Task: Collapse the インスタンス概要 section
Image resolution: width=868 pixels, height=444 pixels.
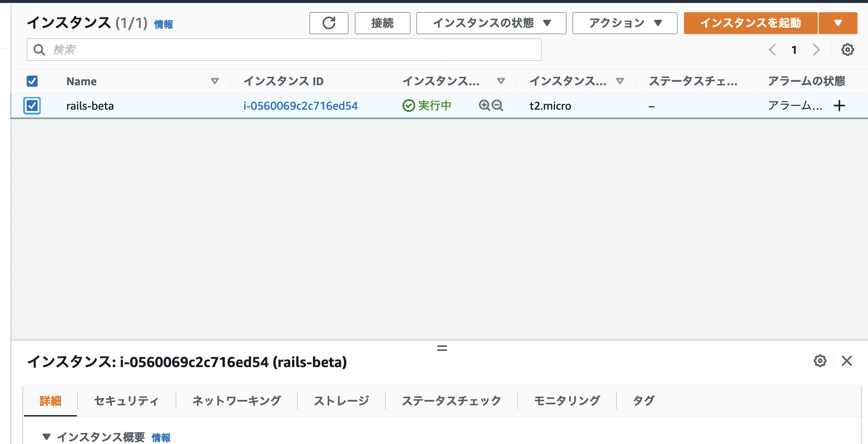Action: [x=47, y=437]
